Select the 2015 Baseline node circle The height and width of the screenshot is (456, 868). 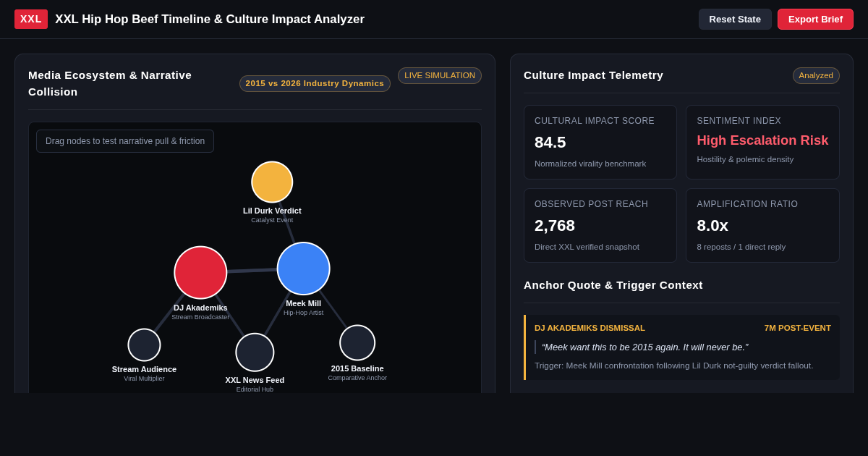pos(357,342)
